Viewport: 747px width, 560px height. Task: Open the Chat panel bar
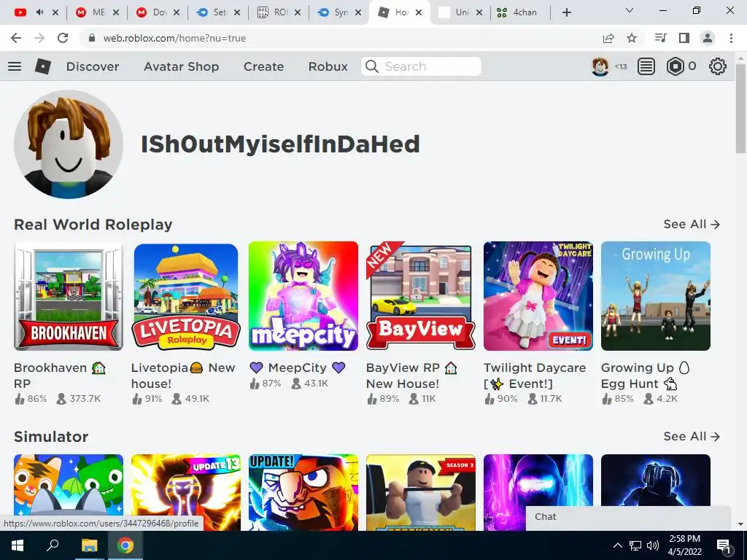point(628,518)
